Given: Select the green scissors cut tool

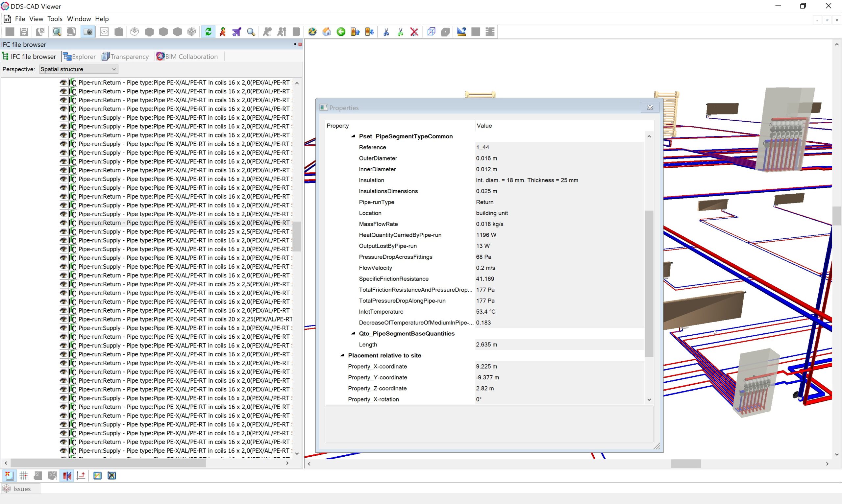Looking at the screenshot, I should [400, 32].
